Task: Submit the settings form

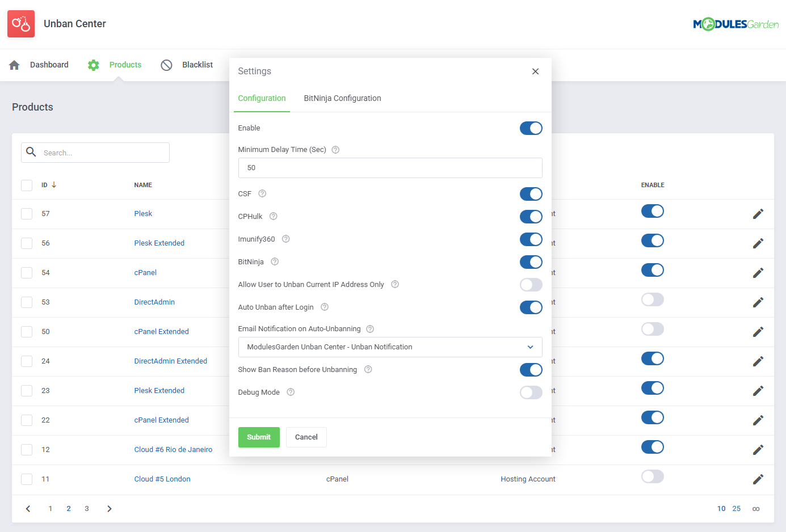Action: tap(259, 437)
